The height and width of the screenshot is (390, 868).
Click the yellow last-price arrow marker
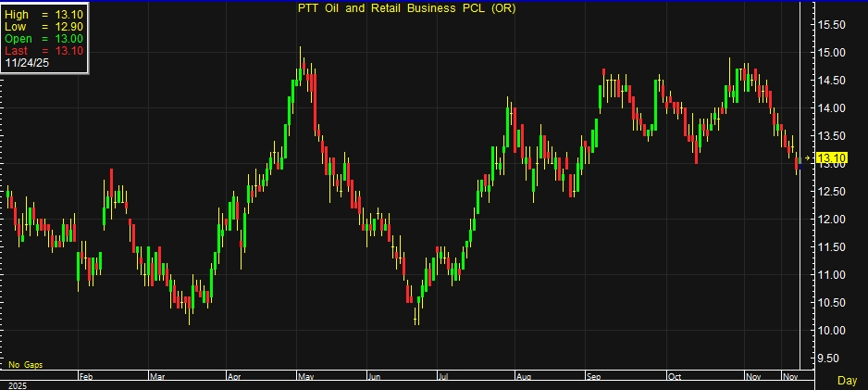[x=808, y=159]
